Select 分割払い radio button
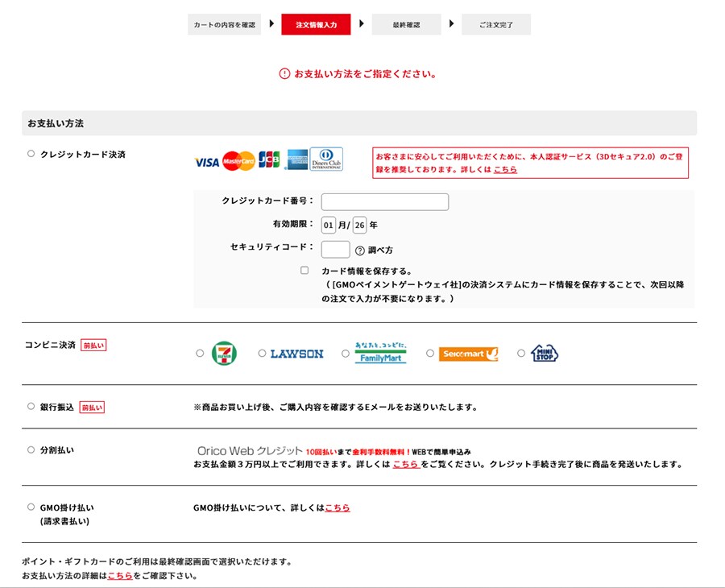This screenshot has width=725, height=588. 31,449
